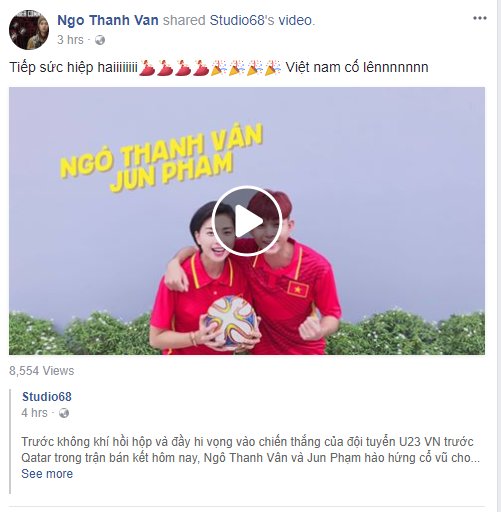Viewport: 501px width, 512px height.
Task: Click the 8,554 Views count
Action: (42, 371)
